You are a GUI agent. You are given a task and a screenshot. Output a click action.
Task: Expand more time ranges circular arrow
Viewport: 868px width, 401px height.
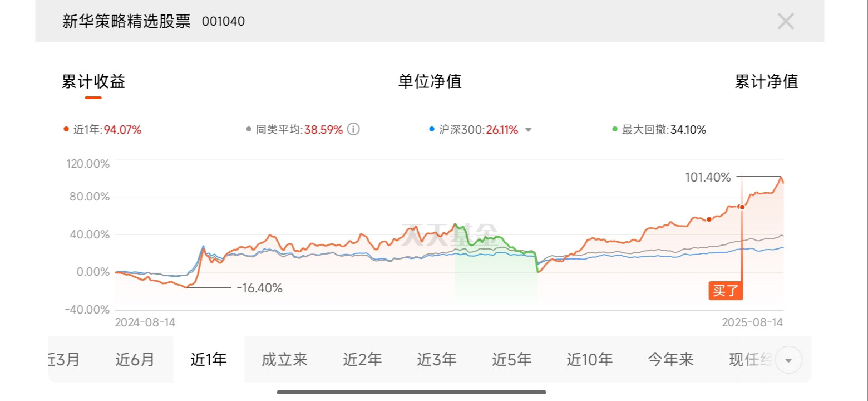[788, 360]
